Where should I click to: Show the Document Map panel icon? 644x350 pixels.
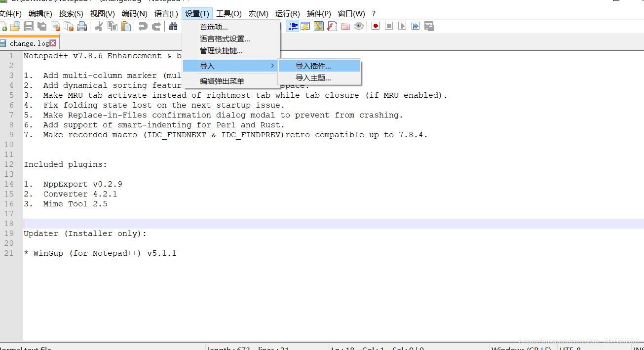(x=319, y=26)
